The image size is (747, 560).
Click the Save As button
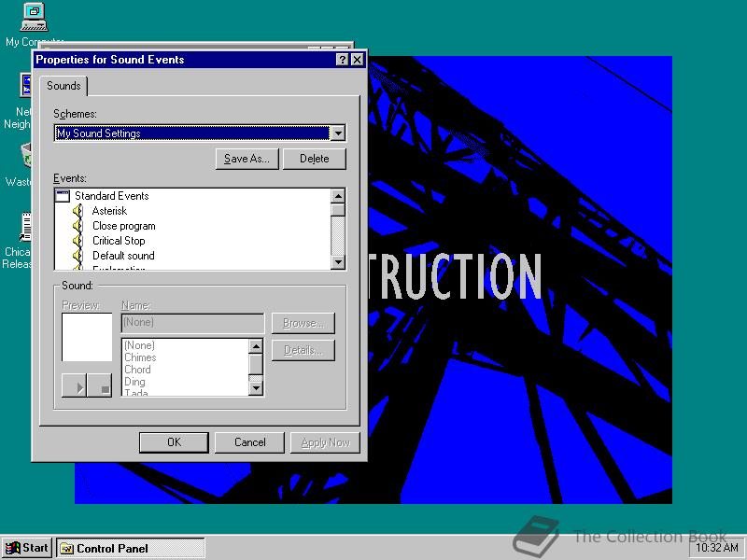[247, 159]
